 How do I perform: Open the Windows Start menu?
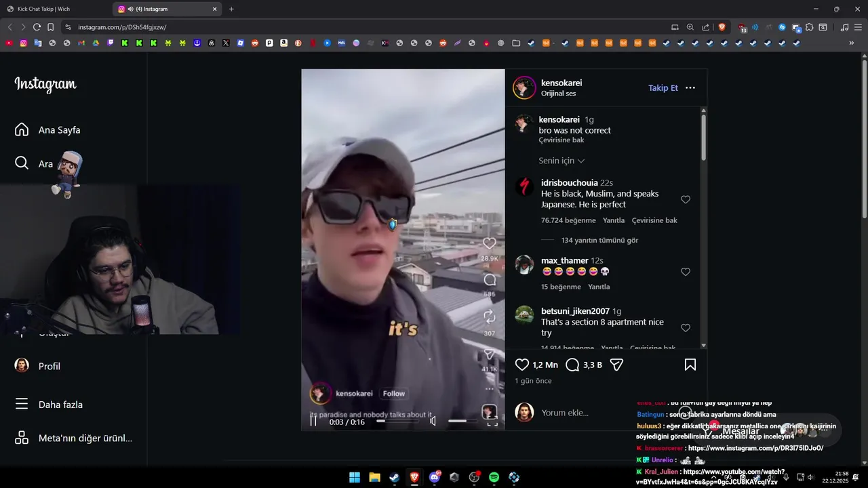coord(355,477)
